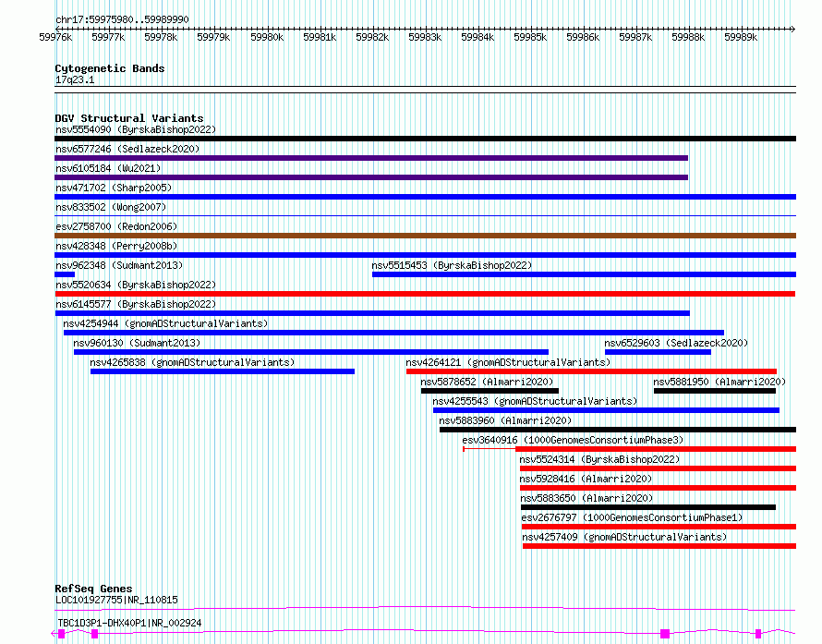Open nsv5928416 (Almarri2020) label

coord(586,479)
